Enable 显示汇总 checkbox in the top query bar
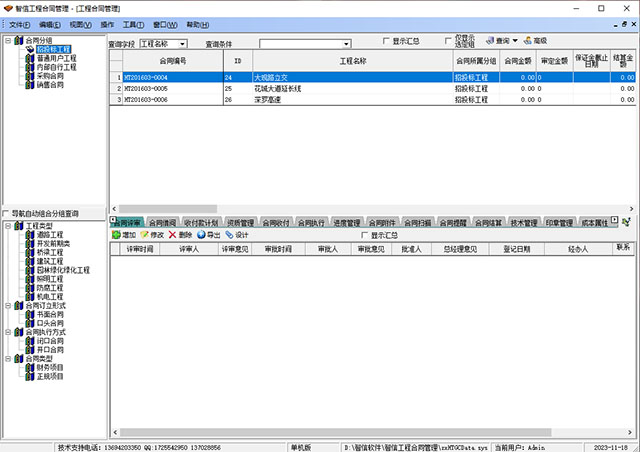This screenshot has width=640, height=452. (x=386, y=41)
